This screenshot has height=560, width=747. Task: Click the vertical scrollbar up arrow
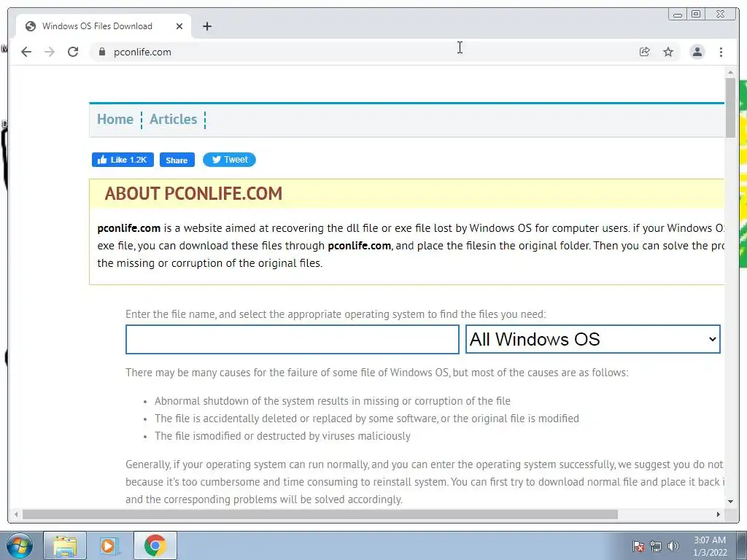pos(730,72)
